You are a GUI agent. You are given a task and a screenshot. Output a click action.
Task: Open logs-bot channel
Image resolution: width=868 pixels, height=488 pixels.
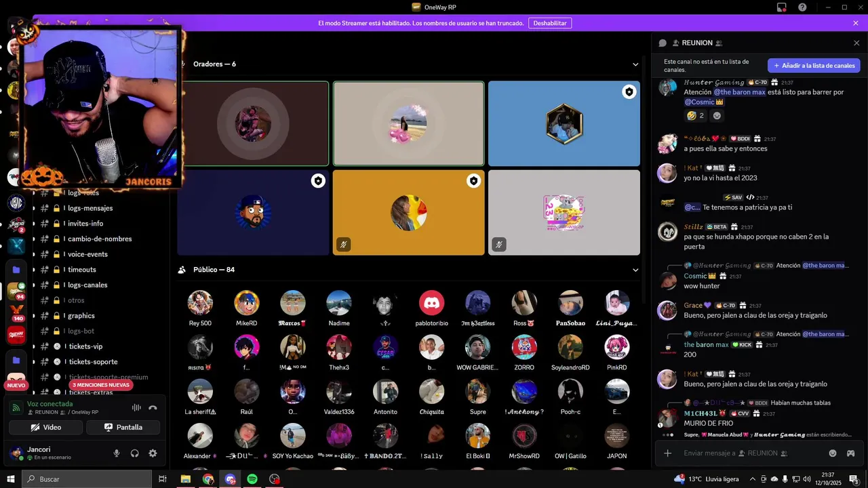[x=81, y=331]
